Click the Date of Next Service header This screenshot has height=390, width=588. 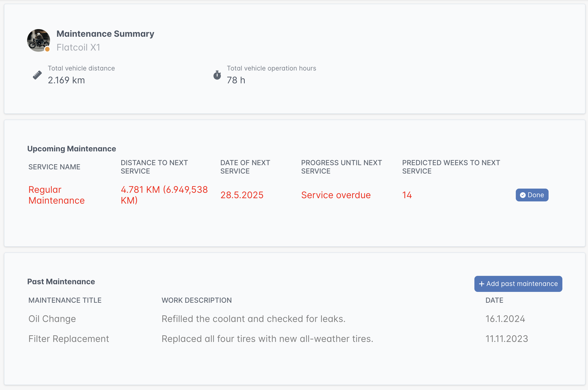click(x=245, y=167)
